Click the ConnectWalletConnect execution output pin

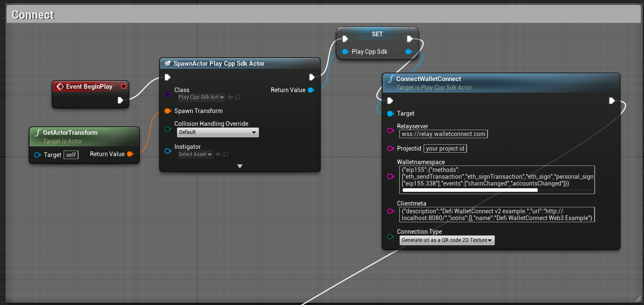point(612,101)
